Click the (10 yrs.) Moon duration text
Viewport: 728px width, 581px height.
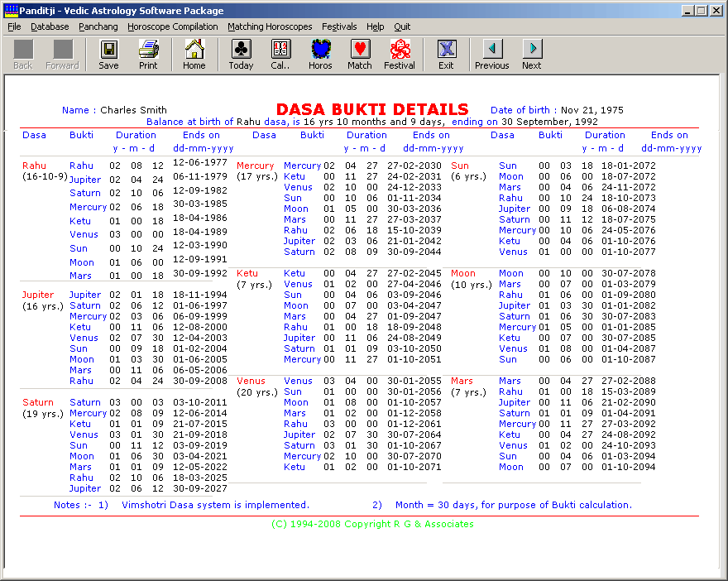[472, 285]
